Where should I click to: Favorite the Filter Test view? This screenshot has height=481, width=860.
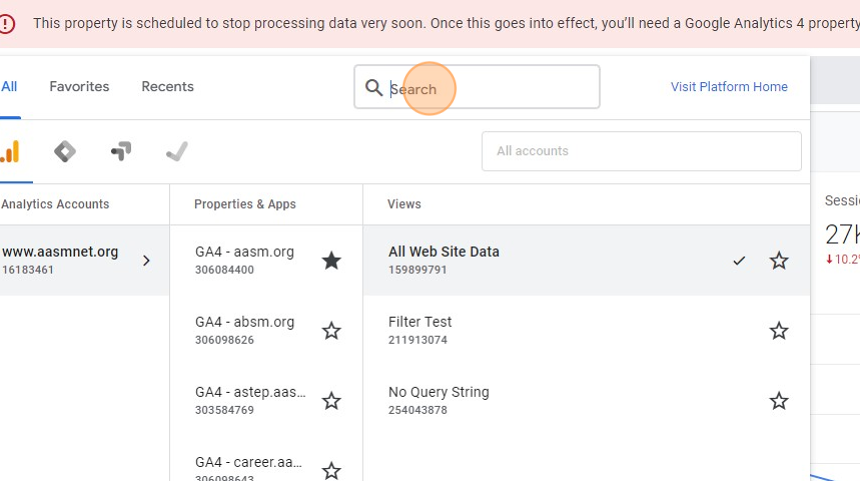pyautogui.click(x=779, y=331)
